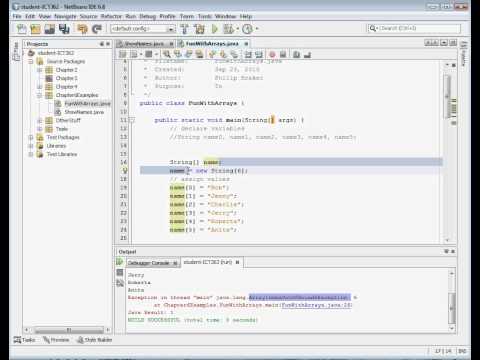Click the Redo toolbar icon
This screenshot has width=480, height=360.
point(97,29)
